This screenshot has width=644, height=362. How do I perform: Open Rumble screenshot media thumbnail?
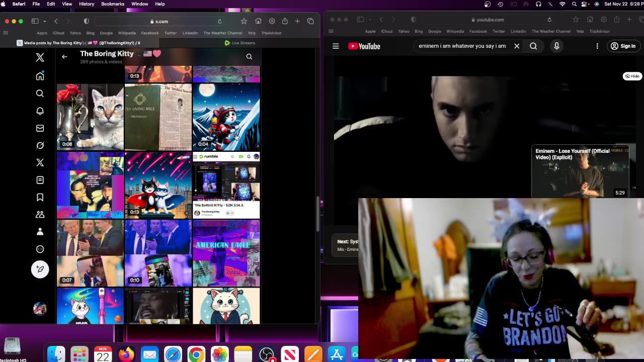click(226, 185)
